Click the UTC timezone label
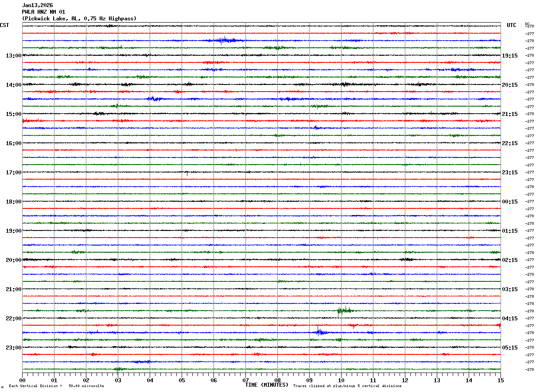536x392 pixels. pos(512,25)
